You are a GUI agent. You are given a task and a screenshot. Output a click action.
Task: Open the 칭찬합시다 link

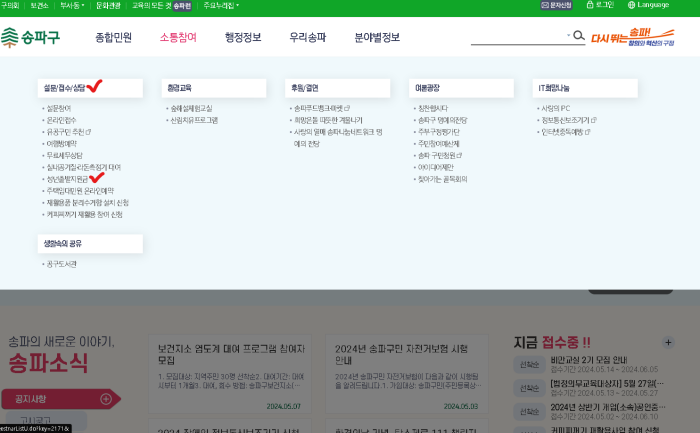(433, 108)
